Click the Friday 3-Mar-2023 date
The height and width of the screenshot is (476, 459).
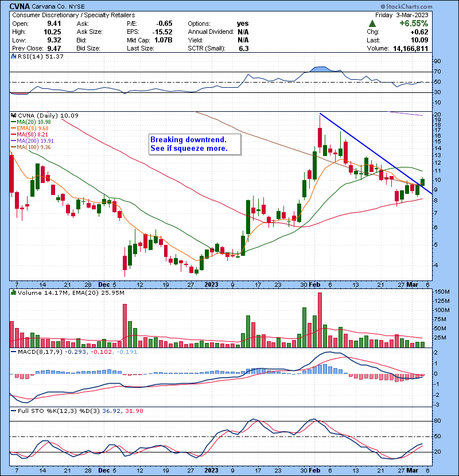pyautogui.click(x=402, y=15)
